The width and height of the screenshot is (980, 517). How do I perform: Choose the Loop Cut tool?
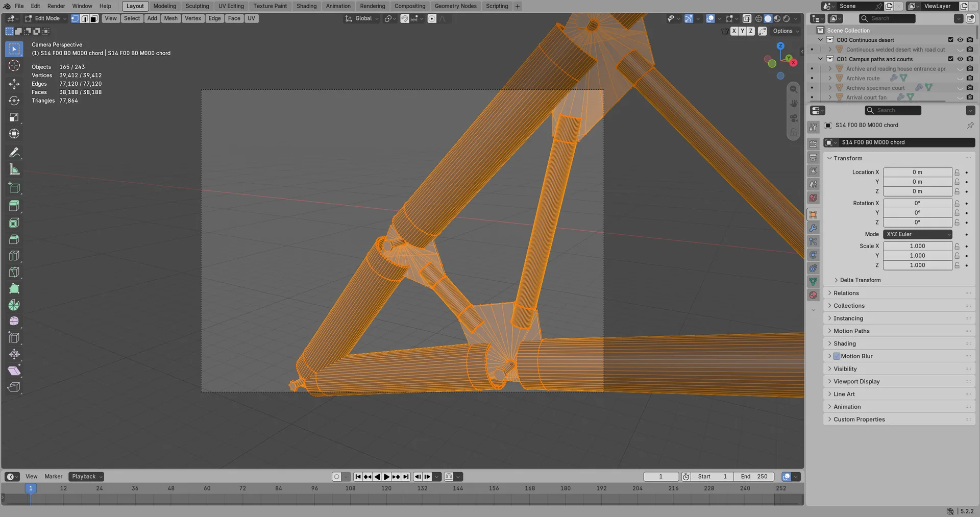14,256
